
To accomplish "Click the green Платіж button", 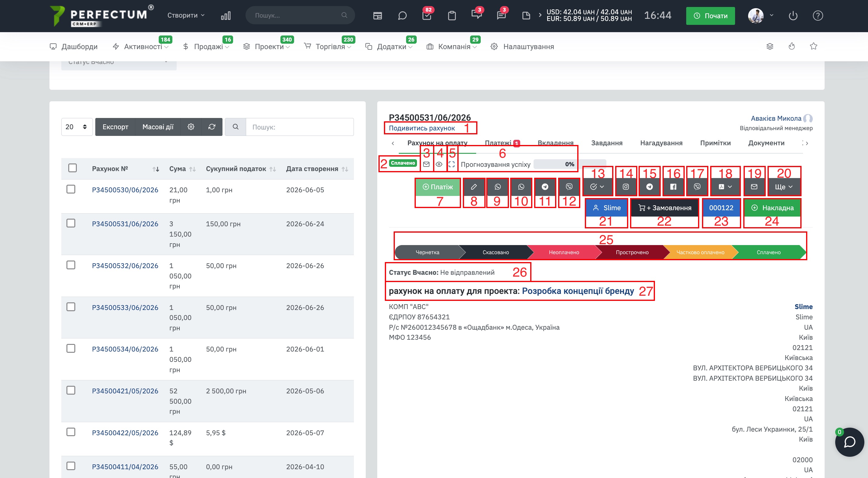I will click(438, 187).
